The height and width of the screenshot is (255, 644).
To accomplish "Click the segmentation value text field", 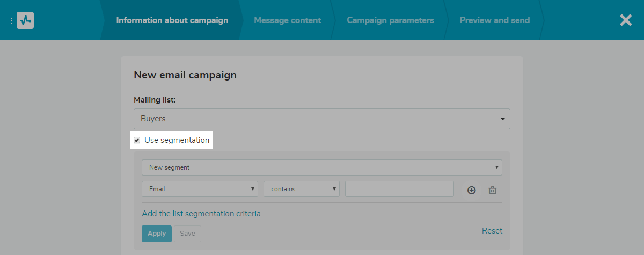I will click(x=399, y=189).
